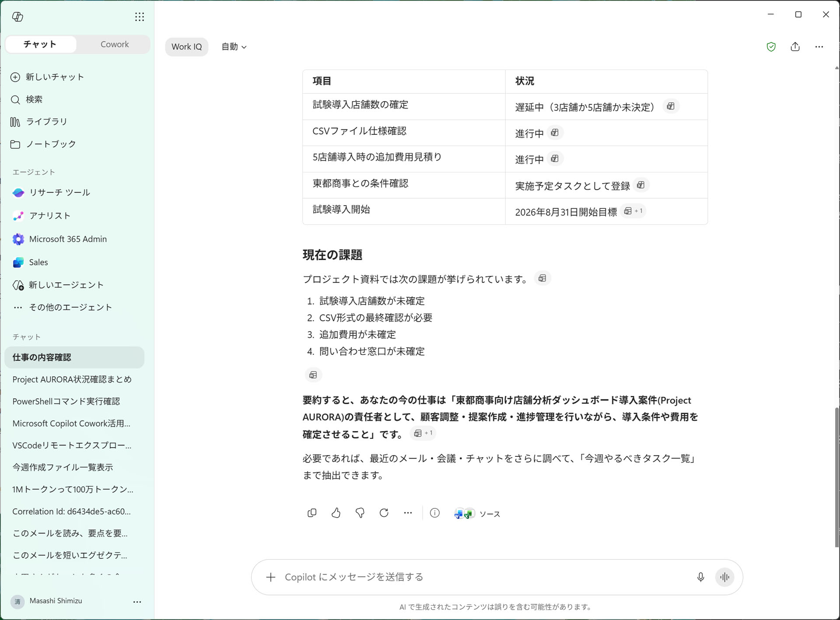Copy the response with copy icon
This screenshot has width=840, height=620.
(312, 513)
